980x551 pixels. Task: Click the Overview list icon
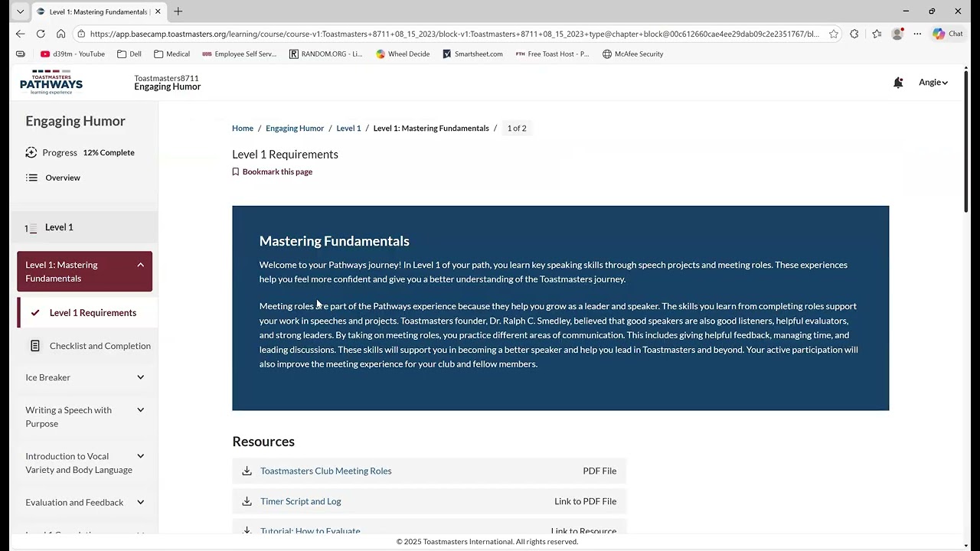[31, 178]
